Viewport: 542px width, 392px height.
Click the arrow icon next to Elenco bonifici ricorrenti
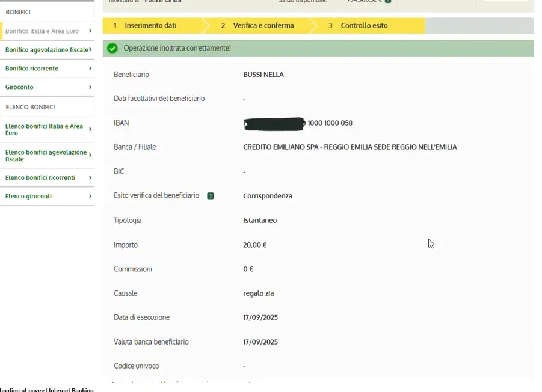pyautogui.click(x=90, y=177)
